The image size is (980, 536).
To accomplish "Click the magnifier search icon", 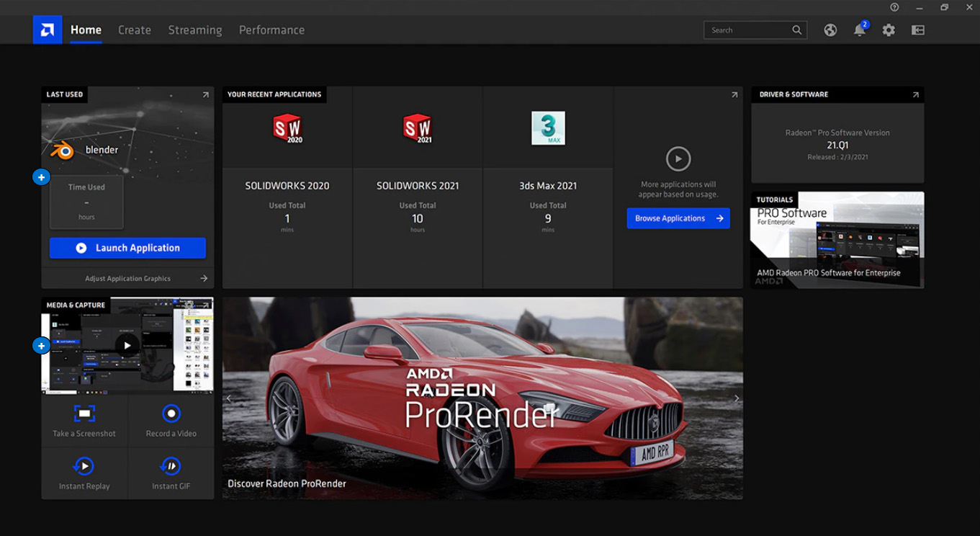I will [x=796, y=30].
